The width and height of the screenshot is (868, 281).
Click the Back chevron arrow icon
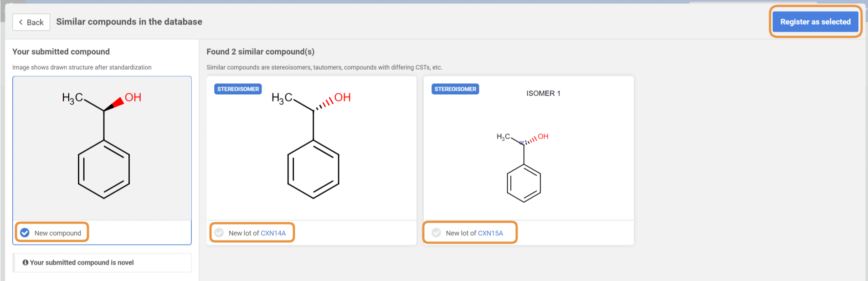21,22
